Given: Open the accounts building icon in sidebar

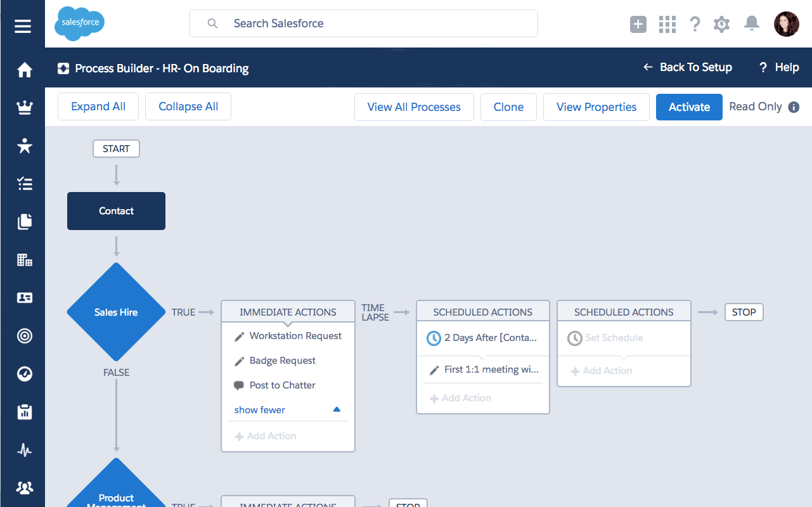Looking at the screenshot, I should [24, 260].
